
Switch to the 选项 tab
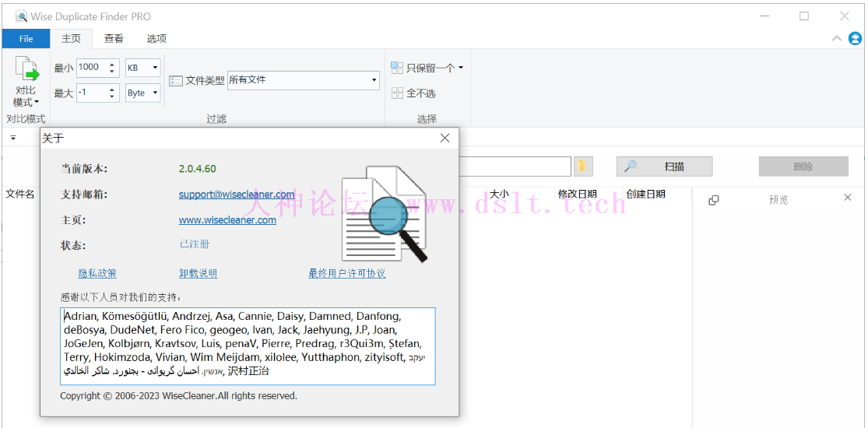point(156,38)
